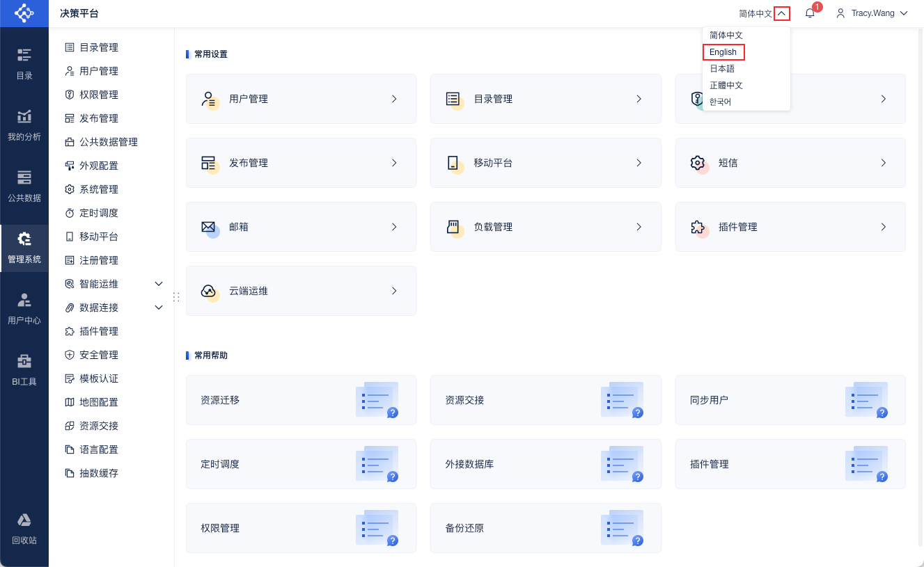Viewport: 924px width, 567px height.
Task: Click the arrow on the 移动平台 card
Action: pyautogui.click(x=639, y=163)
